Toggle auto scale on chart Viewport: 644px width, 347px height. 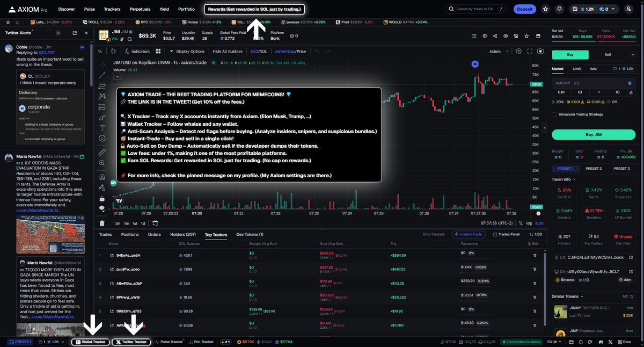(539, 223)
